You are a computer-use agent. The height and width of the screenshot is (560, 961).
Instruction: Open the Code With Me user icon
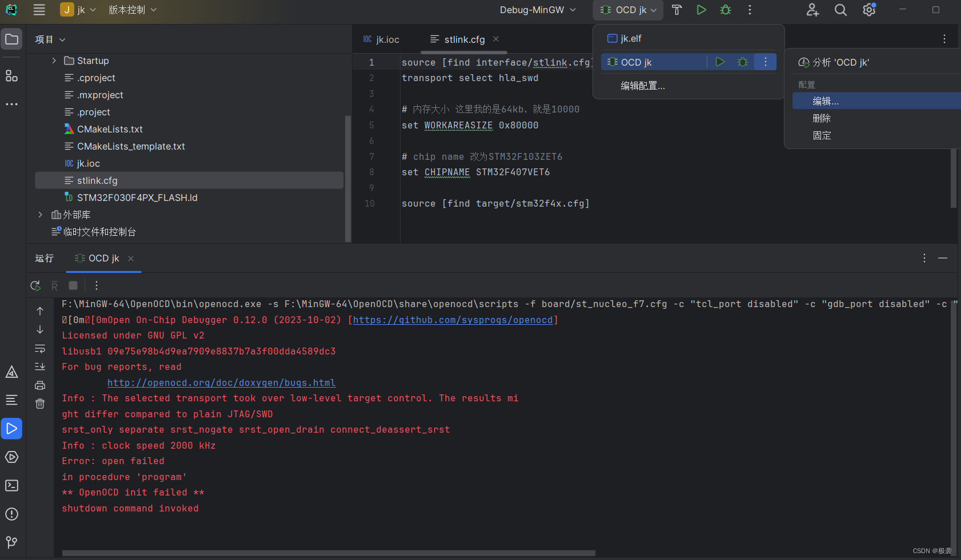tap(812, 10)
